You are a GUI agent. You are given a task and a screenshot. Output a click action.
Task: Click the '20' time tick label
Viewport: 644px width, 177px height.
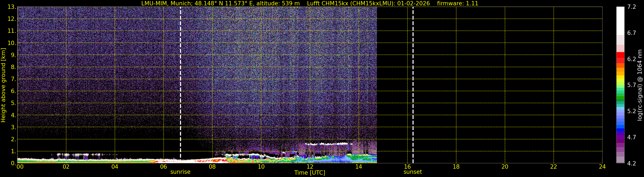[505, 167]
